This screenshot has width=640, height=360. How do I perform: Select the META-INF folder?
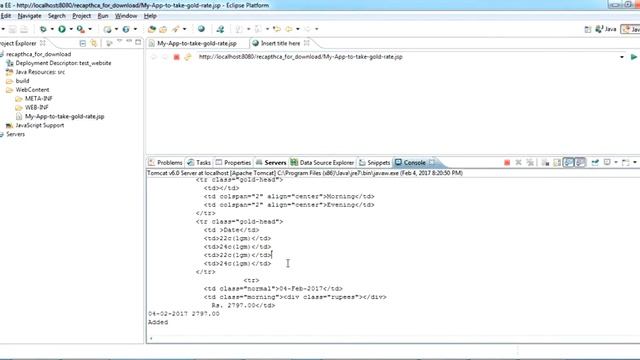[39, 98]
